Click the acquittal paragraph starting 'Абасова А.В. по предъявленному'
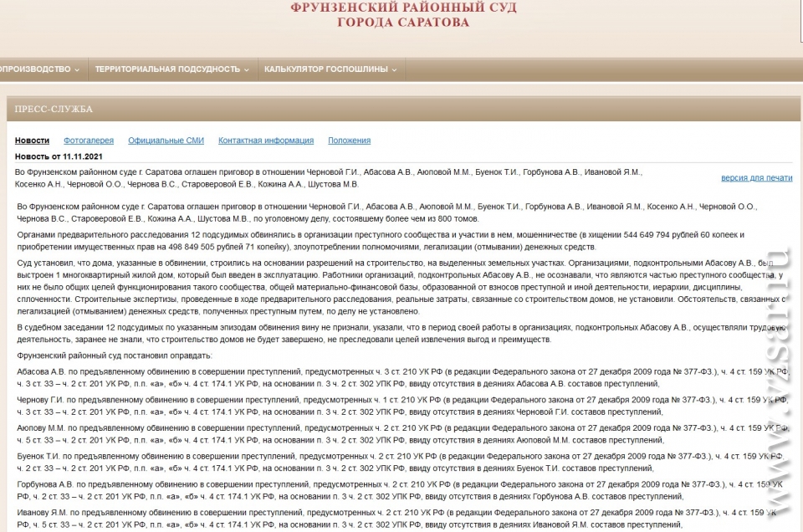This screenshot has height=532, width=803. [402, 377]
